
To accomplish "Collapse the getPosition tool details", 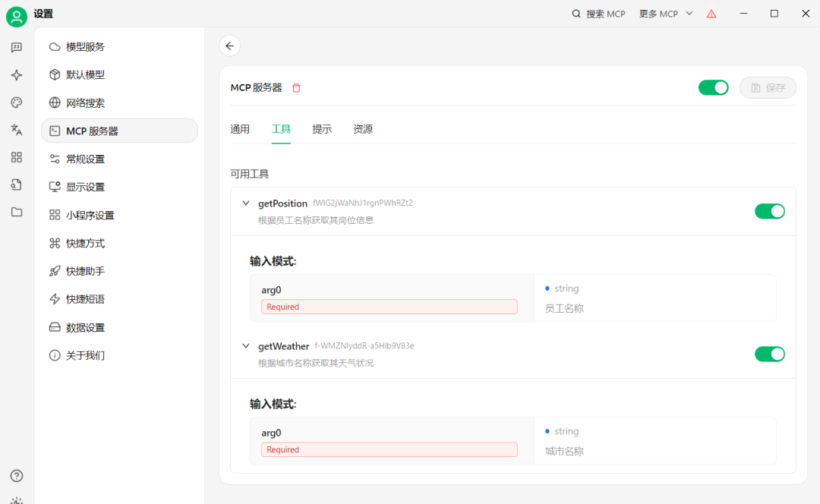I will tap(245, 203).
